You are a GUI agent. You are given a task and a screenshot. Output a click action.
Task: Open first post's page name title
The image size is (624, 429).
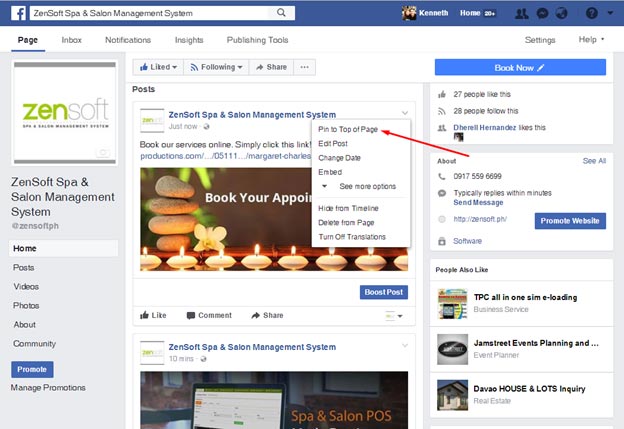[252, 115]
